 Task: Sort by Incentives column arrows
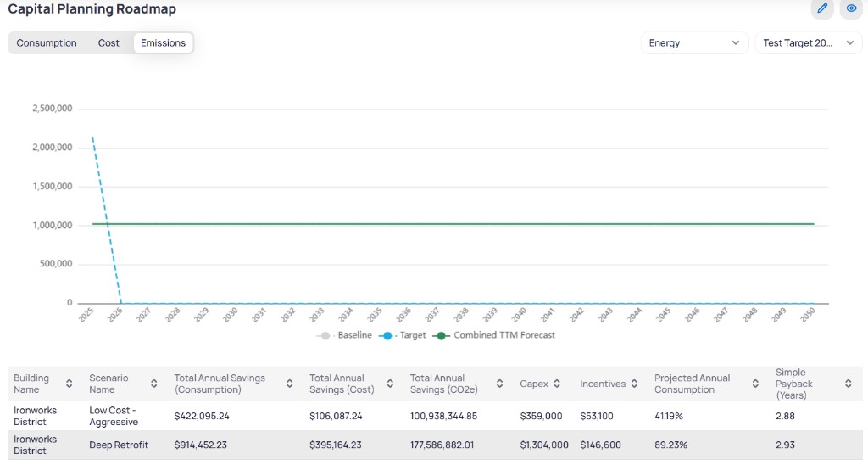click(x=634, y=384)
